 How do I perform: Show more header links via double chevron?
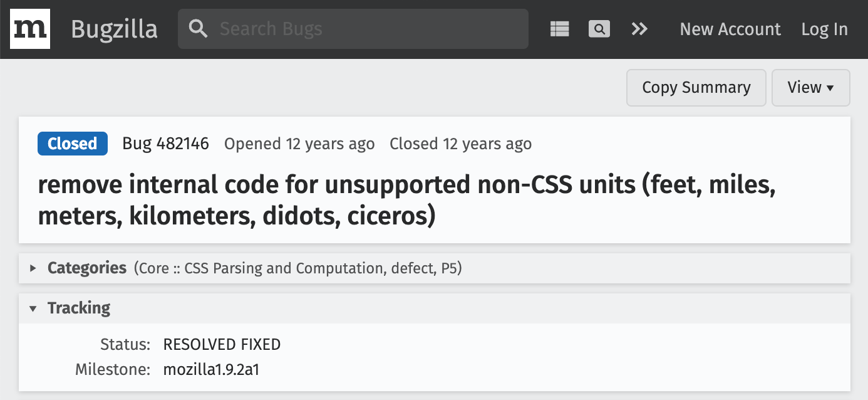(639, 29)
